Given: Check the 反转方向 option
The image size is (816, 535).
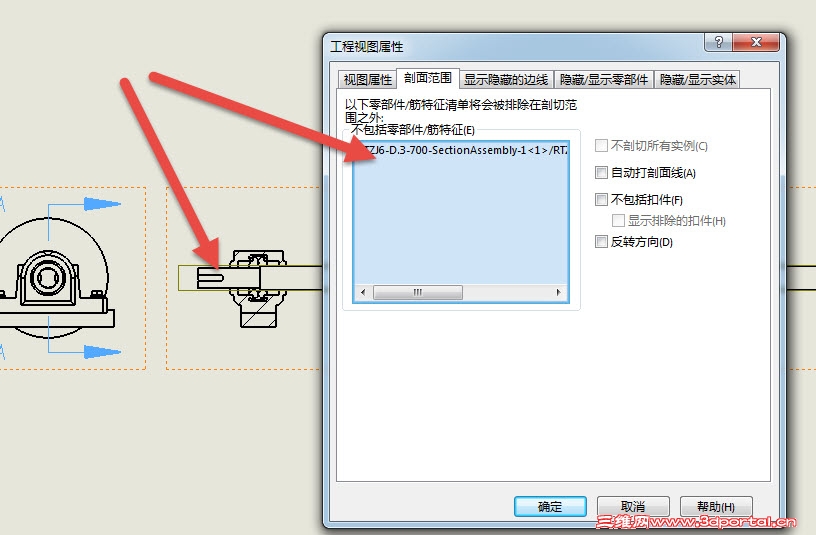Looking at the screenshot, I should pyautogui.click(x=601, y=241).
